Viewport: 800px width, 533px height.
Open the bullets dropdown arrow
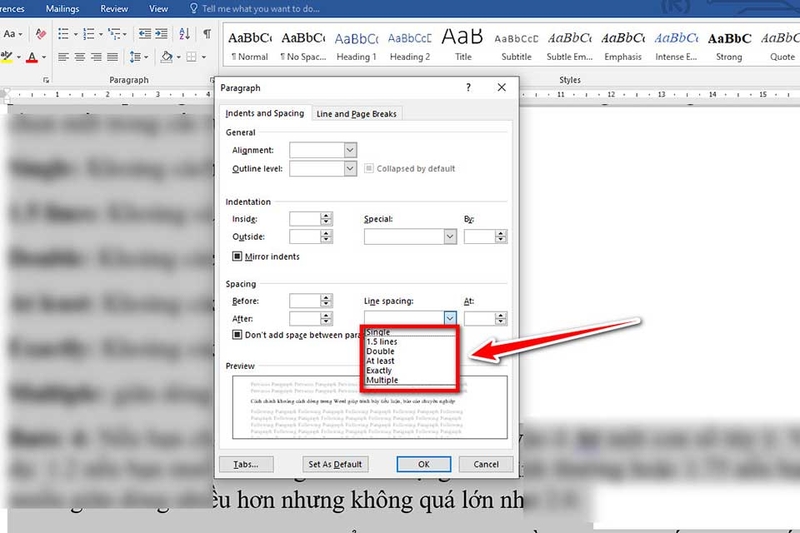pyautogui.click(x=76, y=34)
